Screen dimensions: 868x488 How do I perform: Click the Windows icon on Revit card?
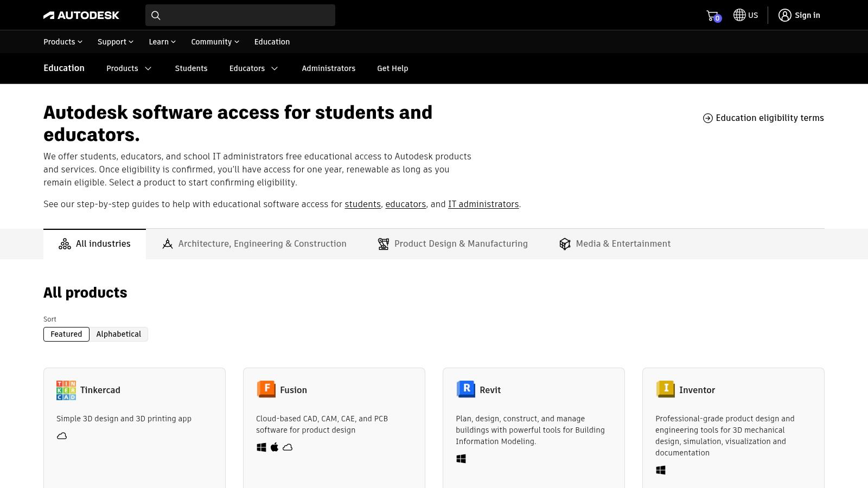click(x=461, y=459)
